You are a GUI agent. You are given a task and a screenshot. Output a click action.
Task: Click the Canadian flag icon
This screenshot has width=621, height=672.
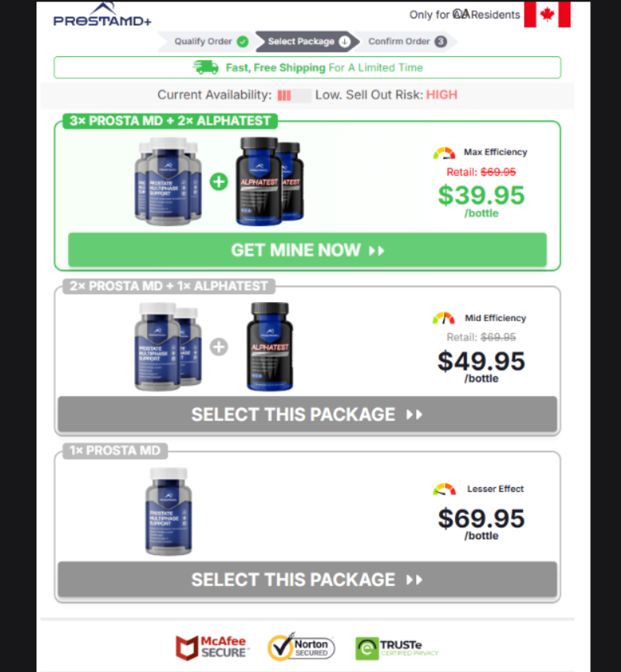[547, 14]
